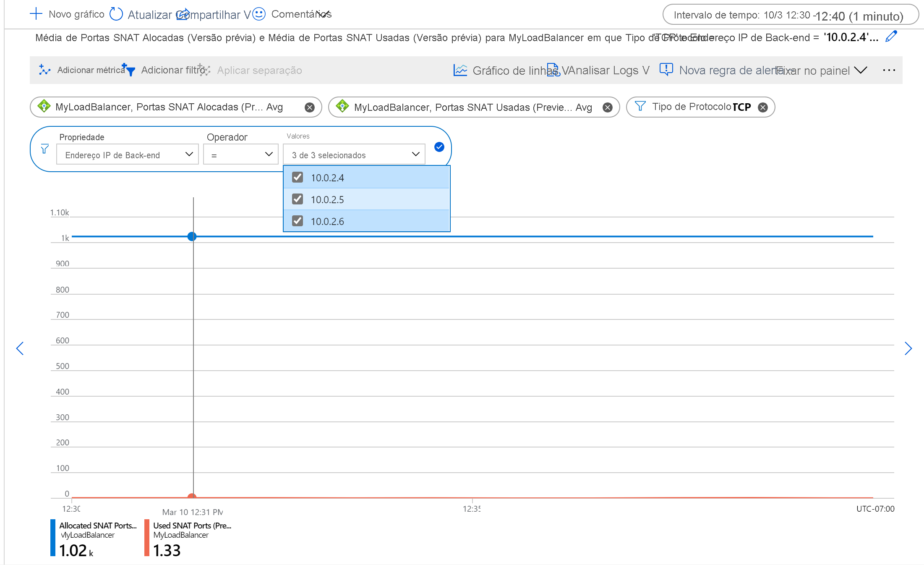The height and width of the screenshot is (565, 924).
Task: Open the more options ellipsis menu
Action: 889,70
